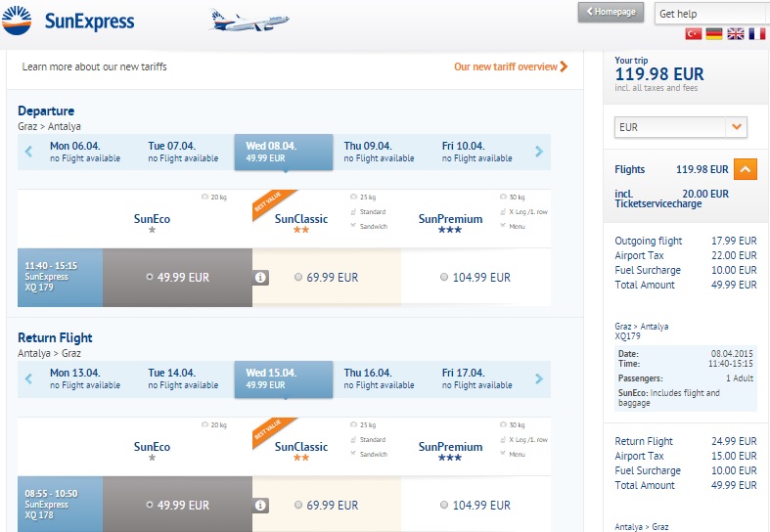Select departure SunPremium 104.99 EUR fare
Viewport: 770px width, 532px height.
coord(445,278)
